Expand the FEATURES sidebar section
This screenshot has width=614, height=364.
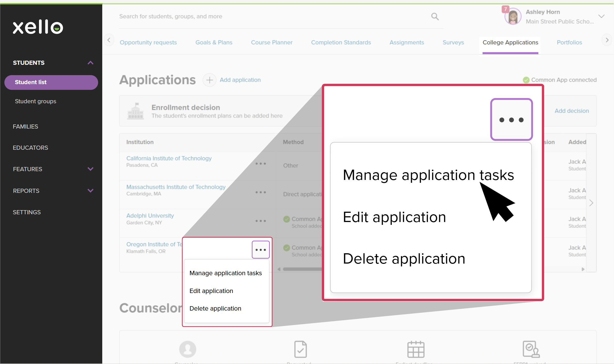tap(90, 169)
